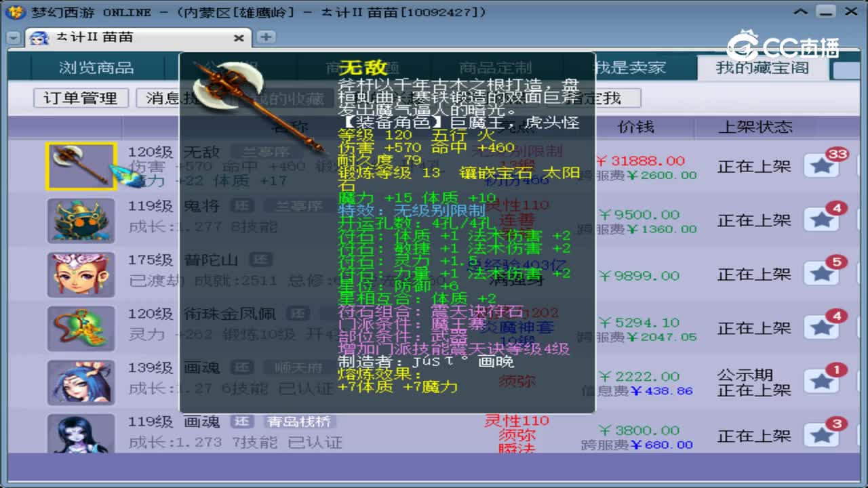
Task: Click price ¥2222.00
Action: 639,377
